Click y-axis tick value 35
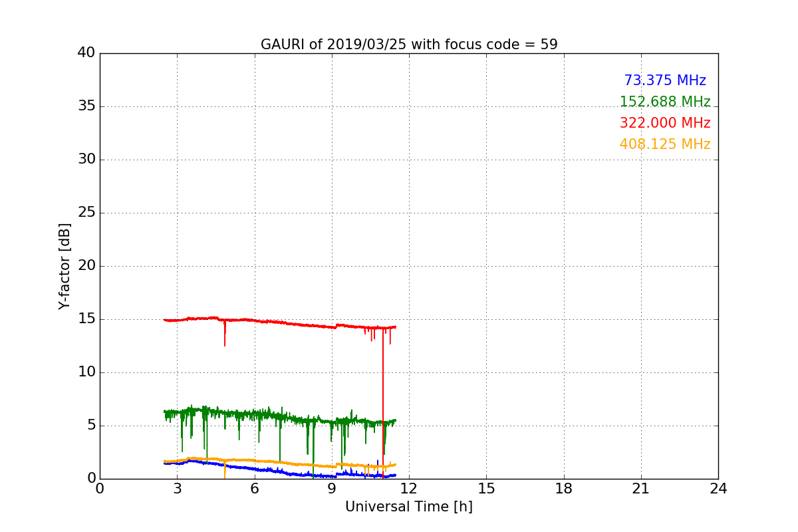This screenshot has width=798, height=532. 86,106
